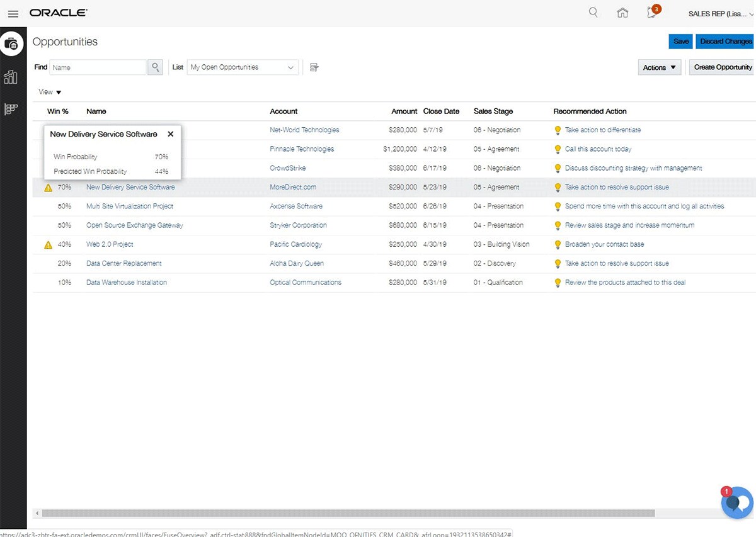The width and height of the screenshot is (756, 537).
Task: Open the Multi Site Virtualization Project link
Action: tap(130, 206)
